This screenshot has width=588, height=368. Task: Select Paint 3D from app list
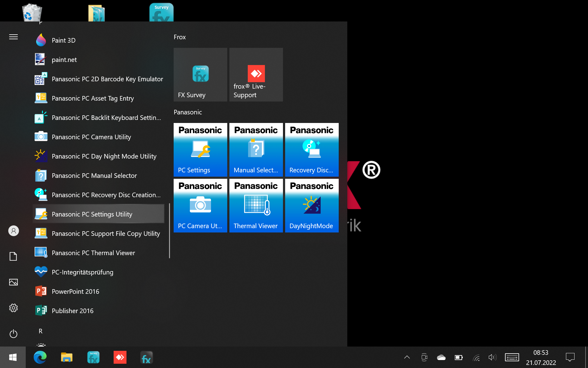click(63, 40)
